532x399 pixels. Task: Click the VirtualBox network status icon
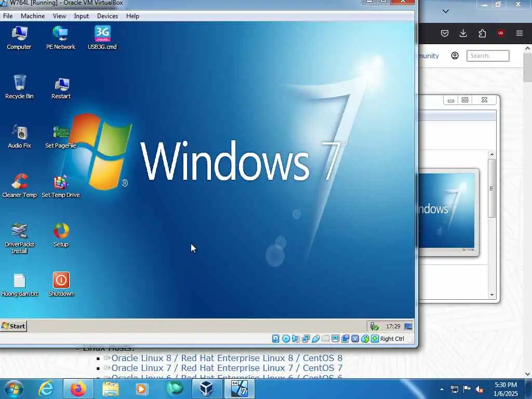click(305, 339)
